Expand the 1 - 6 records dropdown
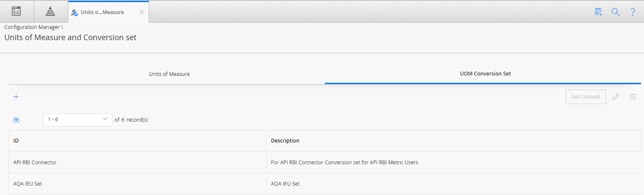 click(x=78, y=120)
